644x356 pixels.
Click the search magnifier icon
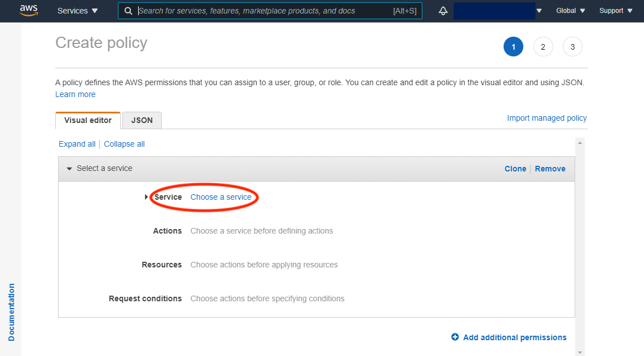(129, 11)
